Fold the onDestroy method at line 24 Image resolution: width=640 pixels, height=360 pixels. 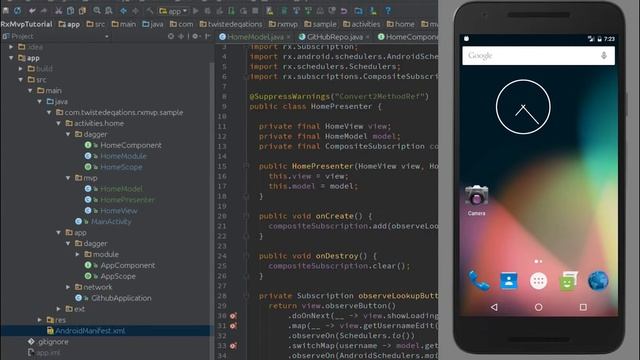pyautogui.click(x=246, y=256)
